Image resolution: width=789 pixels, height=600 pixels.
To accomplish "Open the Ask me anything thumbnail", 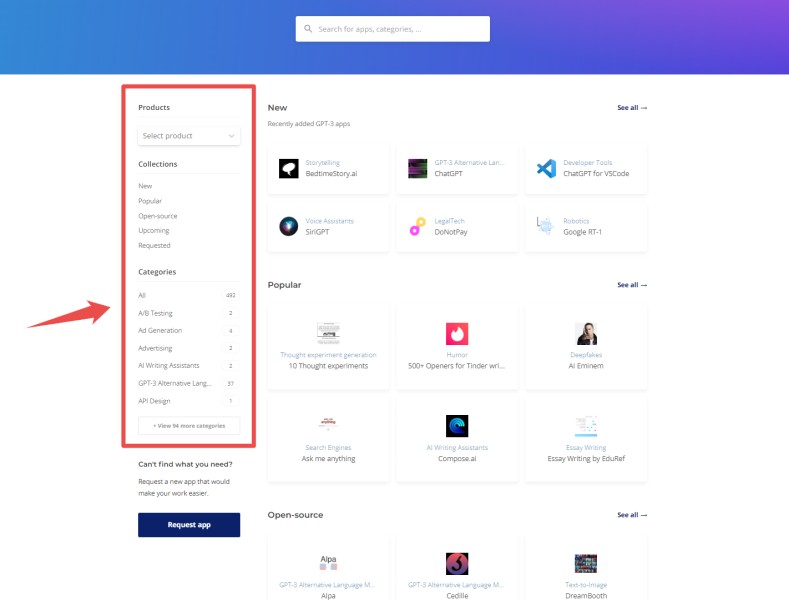I will 329,423.
